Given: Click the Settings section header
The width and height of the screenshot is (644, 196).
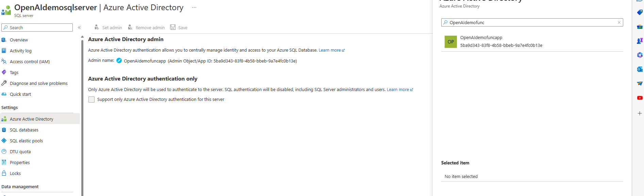Looking at the screenshot, I should click(x=10, y=107).
